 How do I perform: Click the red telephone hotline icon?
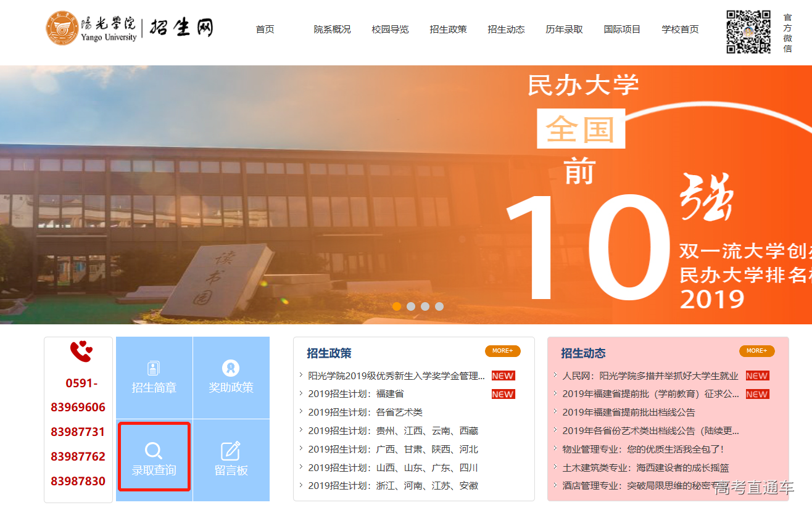pyautogui.click(x=80, y=352)
